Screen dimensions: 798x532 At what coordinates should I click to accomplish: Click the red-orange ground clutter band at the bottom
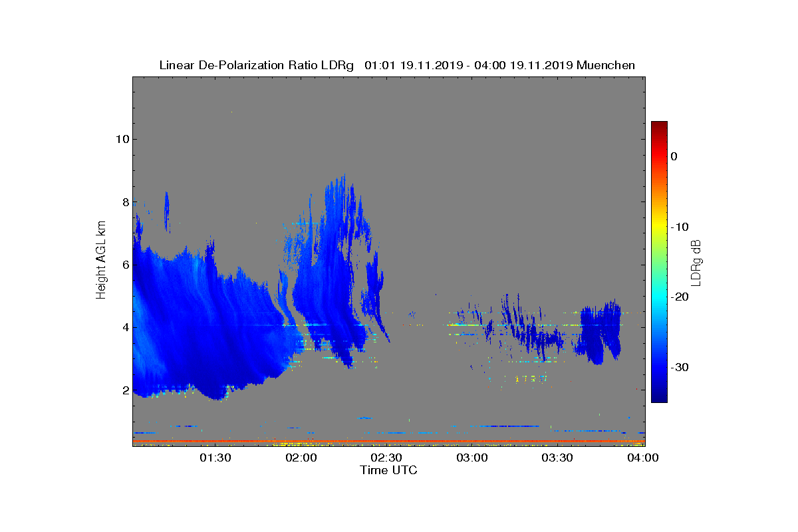pos(388,441)
